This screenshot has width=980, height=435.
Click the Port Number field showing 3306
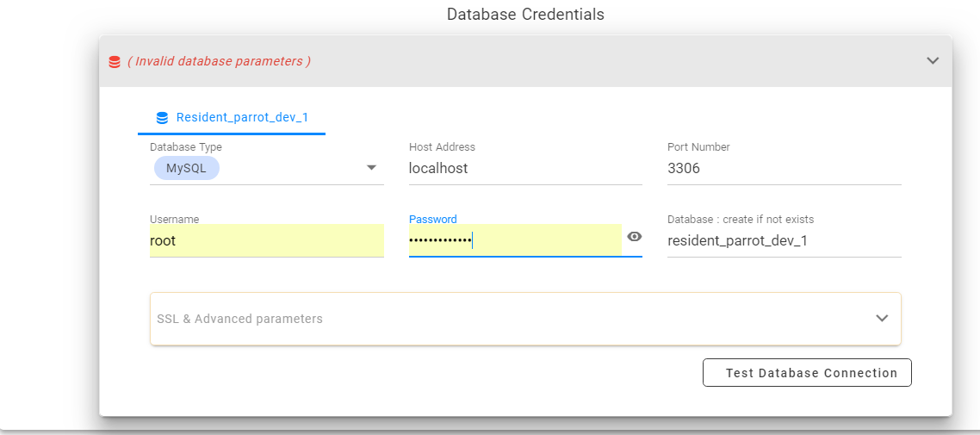785,169
